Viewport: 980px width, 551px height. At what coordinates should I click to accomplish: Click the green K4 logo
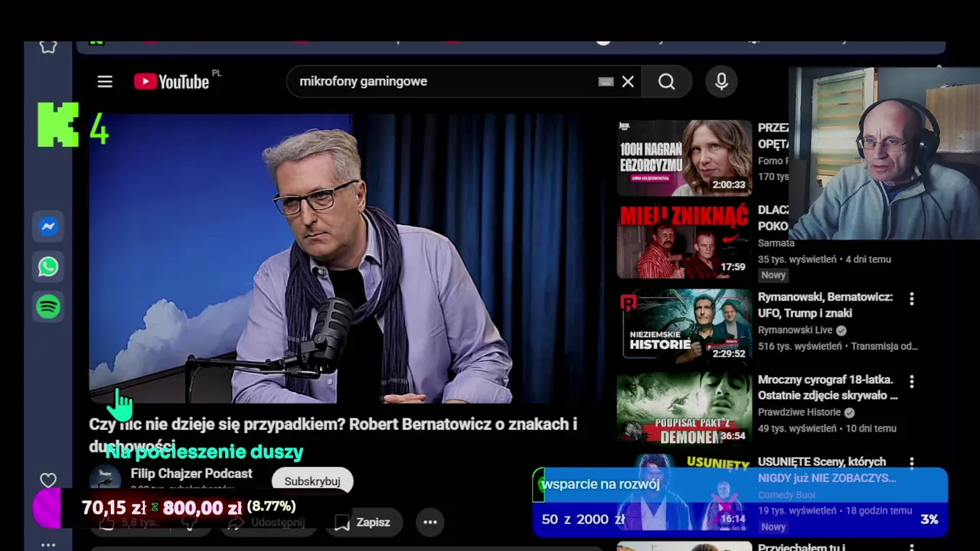(73, 125)
